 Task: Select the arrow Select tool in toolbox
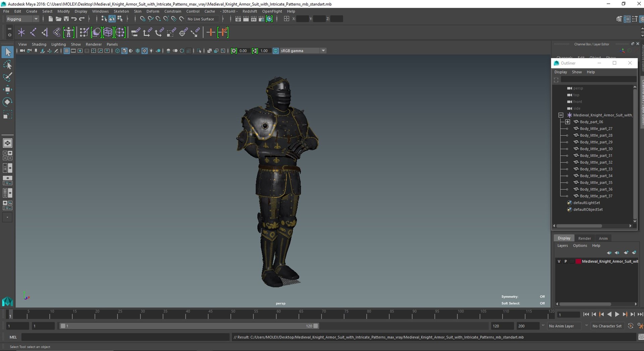tap(7, 52)
